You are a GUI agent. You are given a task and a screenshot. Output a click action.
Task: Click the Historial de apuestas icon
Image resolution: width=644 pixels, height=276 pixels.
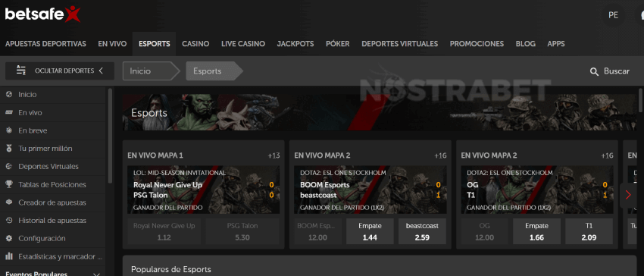click(9, 221)
